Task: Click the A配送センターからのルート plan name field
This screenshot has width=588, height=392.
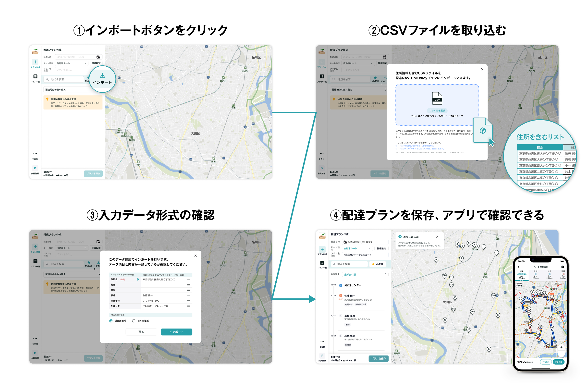Action: (365, 255)
